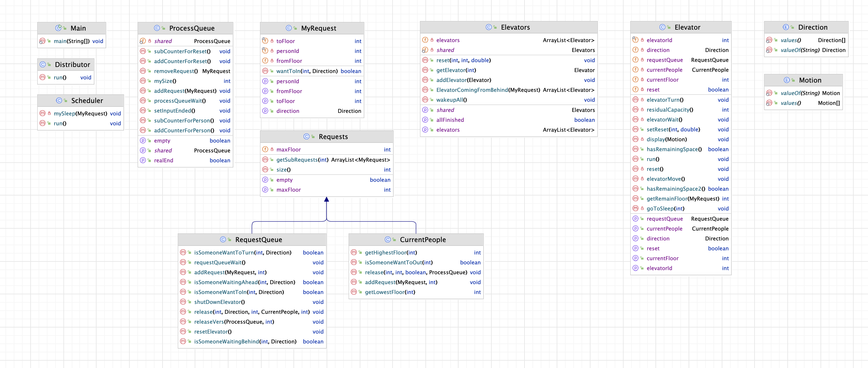Select the RequestQueue class title
Image resolution: width=868 pixels, height=368 pixels.
(258, 239)
